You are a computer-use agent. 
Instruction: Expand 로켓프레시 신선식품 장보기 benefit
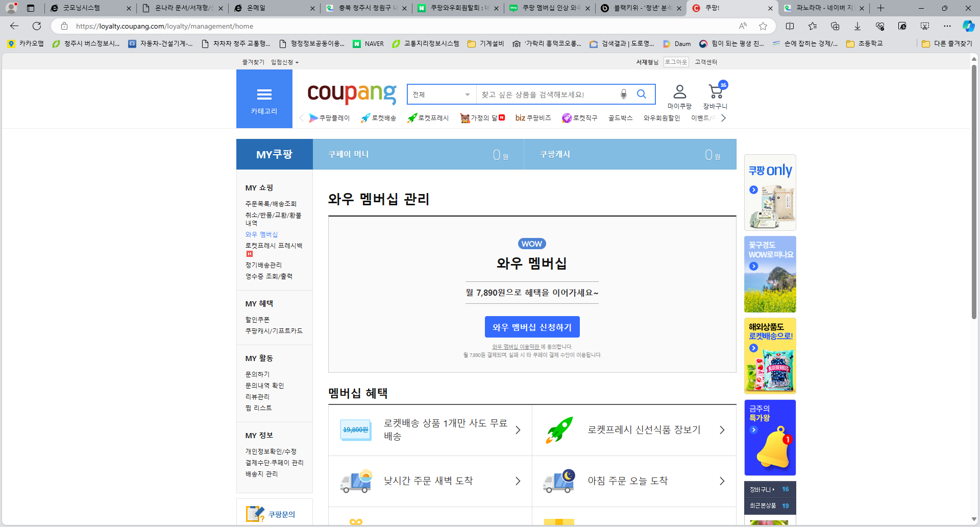[x=634, y=430]
